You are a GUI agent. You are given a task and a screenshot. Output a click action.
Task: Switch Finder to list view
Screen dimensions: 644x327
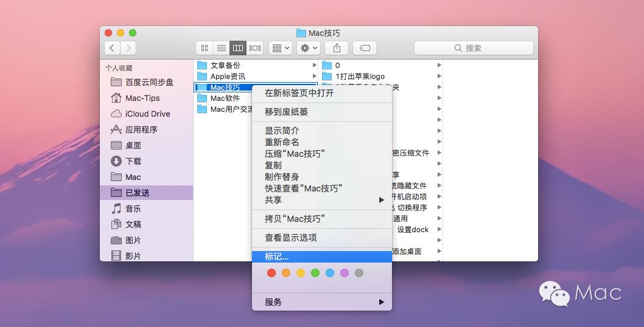222,48
